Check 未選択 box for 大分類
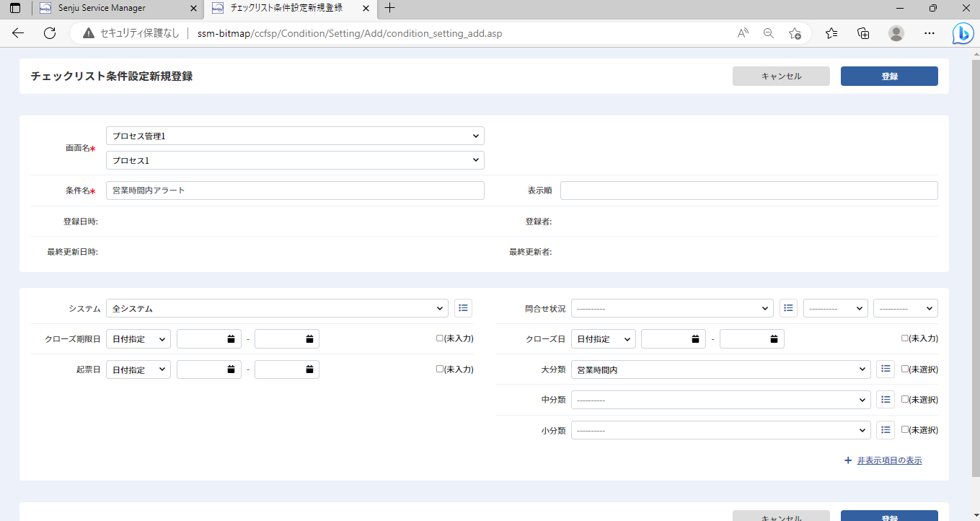 click(905, 368)
